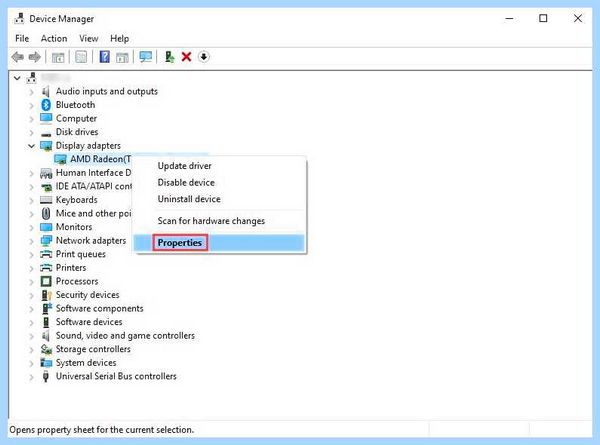Maximize the Device Manager window

click(x=543, y=18)
